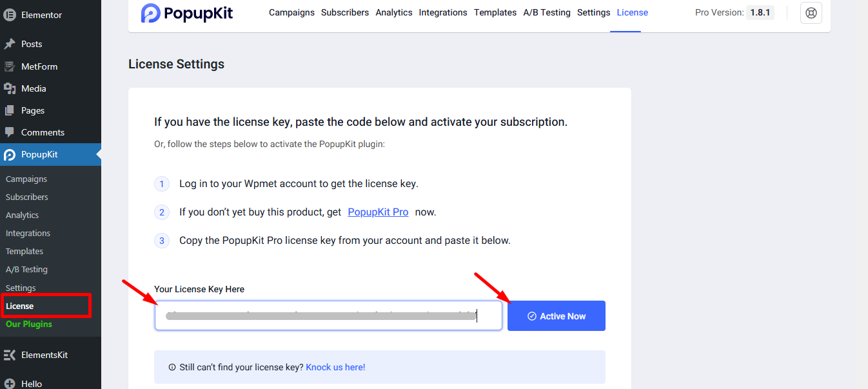
Task: Click the ElementsKit sidebar icon
Action: coord(10,354)
